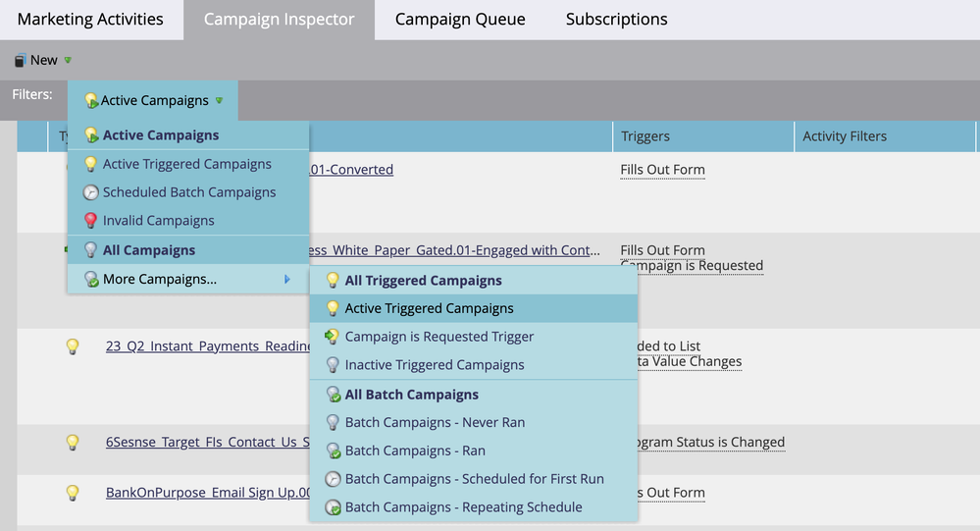Click the Scheduled Batch Campaigns clock icon
This screenshot has height=531, width=980.
point(91,192)
